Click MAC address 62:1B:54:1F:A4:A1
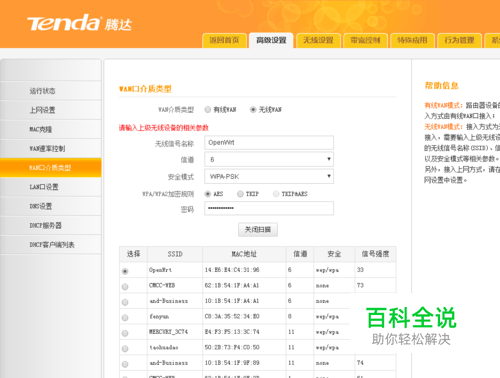 point(232,285)
